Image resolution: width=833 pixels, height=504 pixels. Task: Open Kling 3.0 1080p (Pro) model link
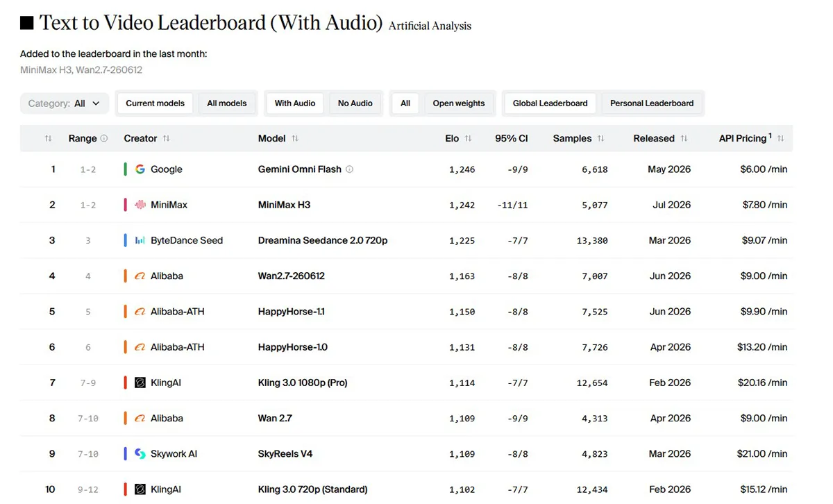(303, 383)
